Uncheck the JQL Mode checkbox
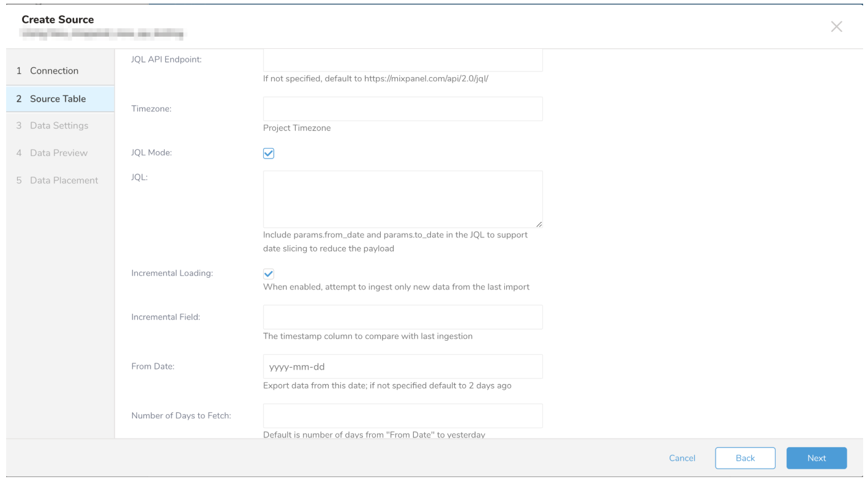 pyautogui.click(x=268, y=153)
